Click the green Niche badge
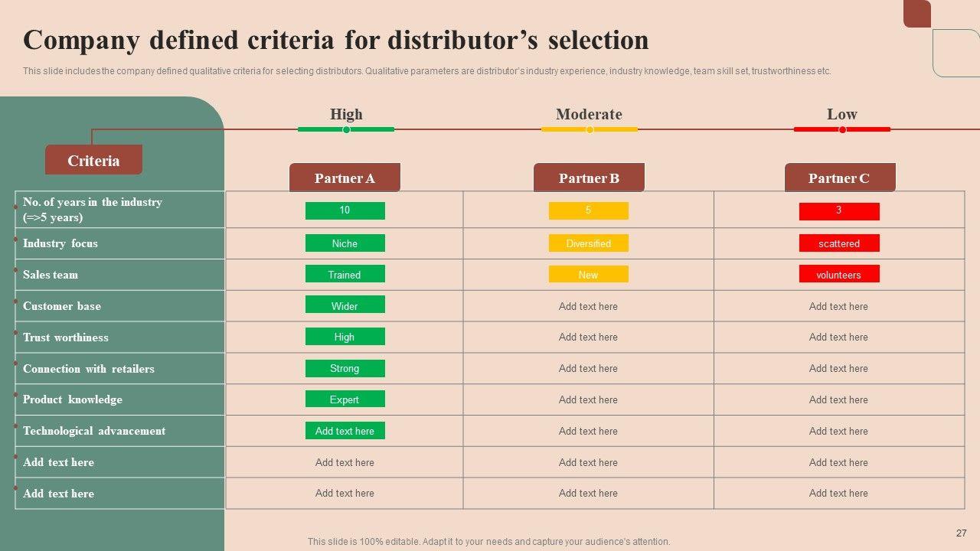Viewport: 980px width, 551px height. (x=345, y=243)
